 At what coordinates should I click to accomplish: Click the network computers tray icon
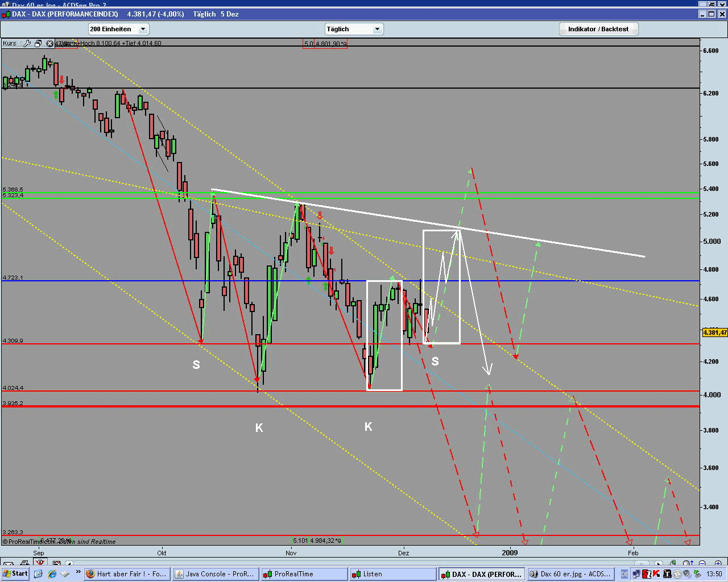636,574
